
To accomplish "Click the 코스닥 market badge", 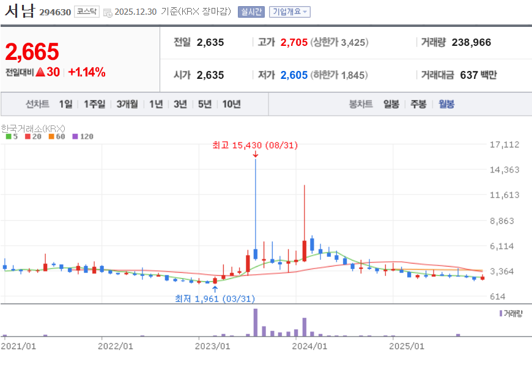I will [x=87, y=12].
